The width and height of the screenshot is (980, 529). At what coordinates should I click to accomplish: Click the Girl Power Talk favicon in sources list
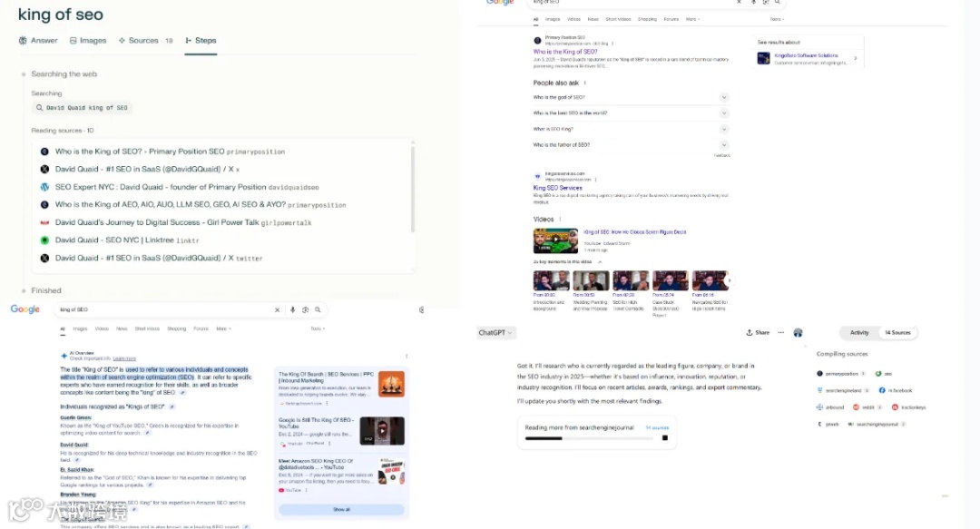(x=44, y=222)
